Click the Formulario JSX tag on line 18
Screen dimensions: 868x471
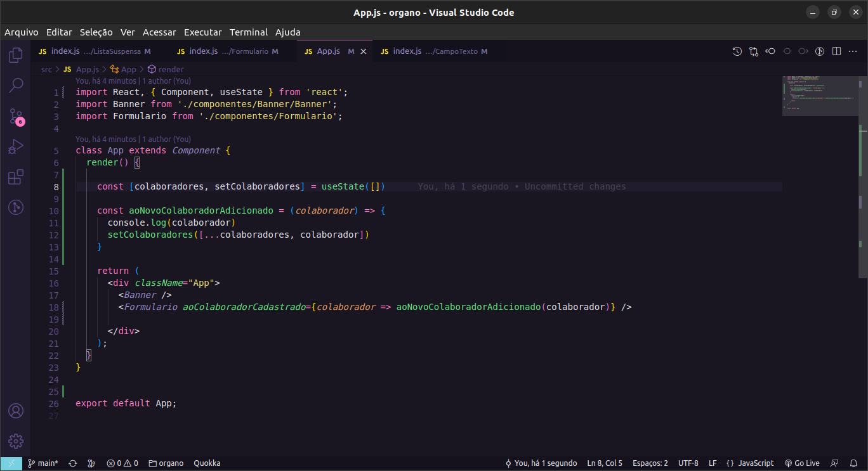coord(151,307)
